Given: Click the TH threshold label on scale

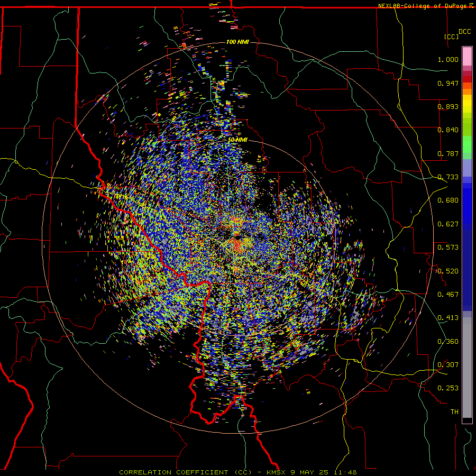Looking at the screenshot, I should [454, 412].
